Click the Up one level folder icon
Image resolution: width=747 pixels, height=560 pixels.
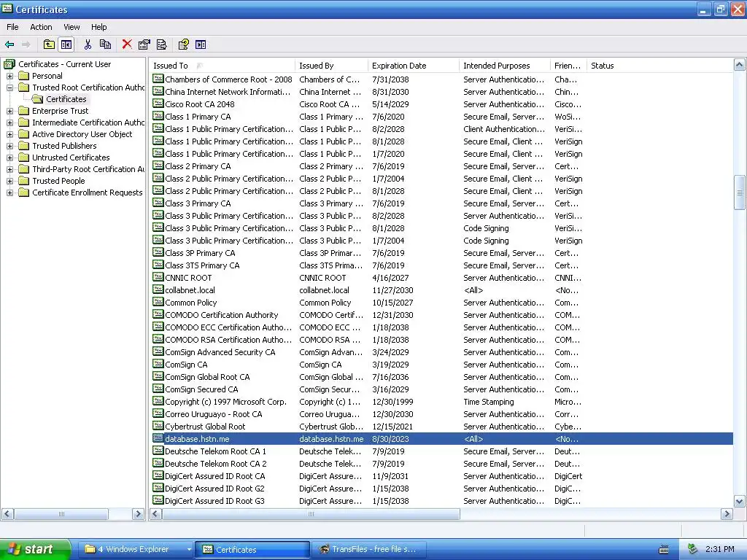[x=49, y=44]
